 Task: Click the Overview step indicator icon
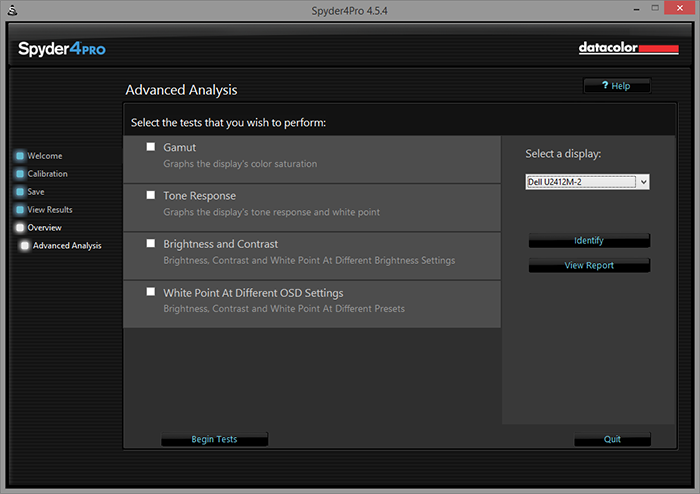[x=19, y=228]
